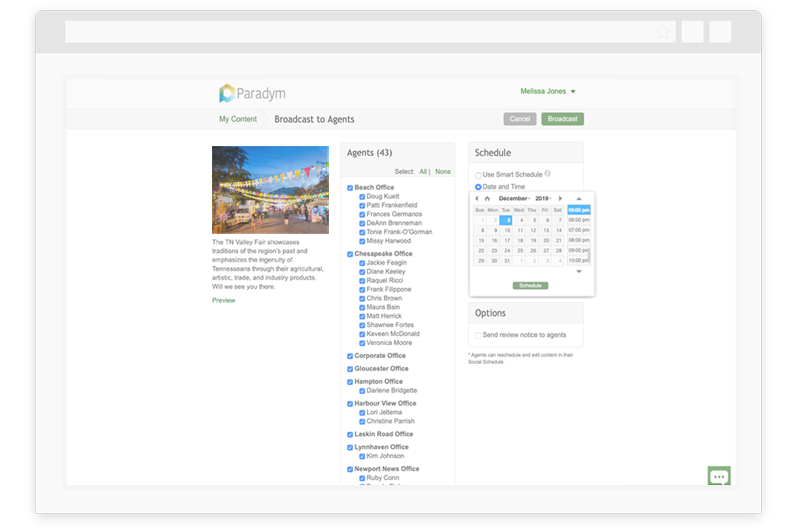
Task: Uncheck agent Veronica Moore
Action: 362,344
